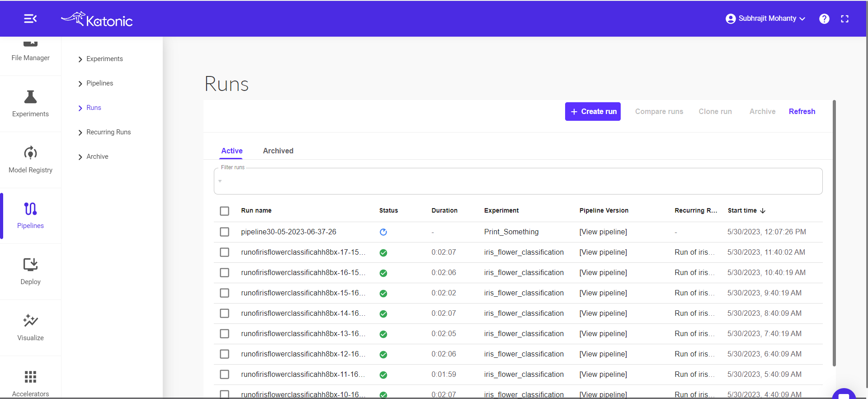This screenshot has height=399, width=868.
Task: Open iris_flower_classification experiment for 12-16 run
Action: (x=524, y=354)
